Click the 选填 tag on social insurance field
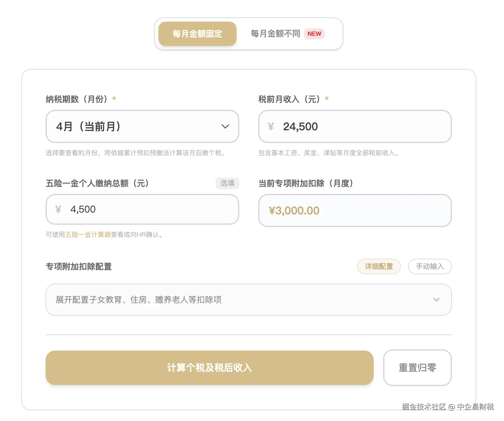The image size is (504, 421). [227, 183]
